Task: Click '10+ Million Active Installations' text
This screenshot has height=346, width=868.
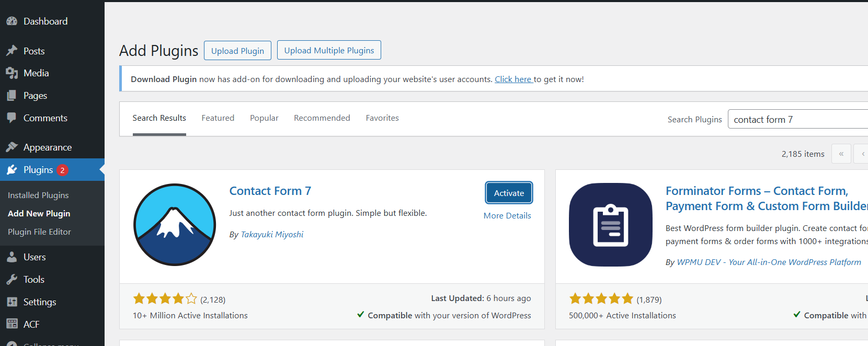Action: click(x=190, y=316)
